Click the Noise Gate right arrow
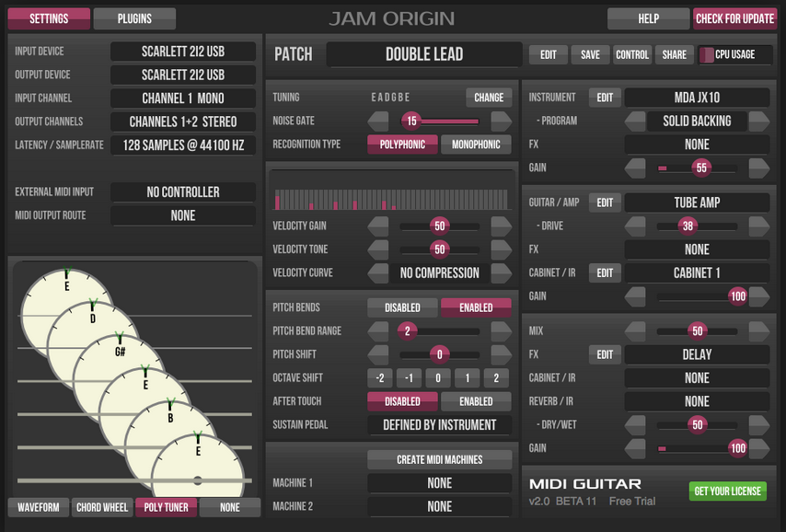The image size is (786, 532). (501, 121)
